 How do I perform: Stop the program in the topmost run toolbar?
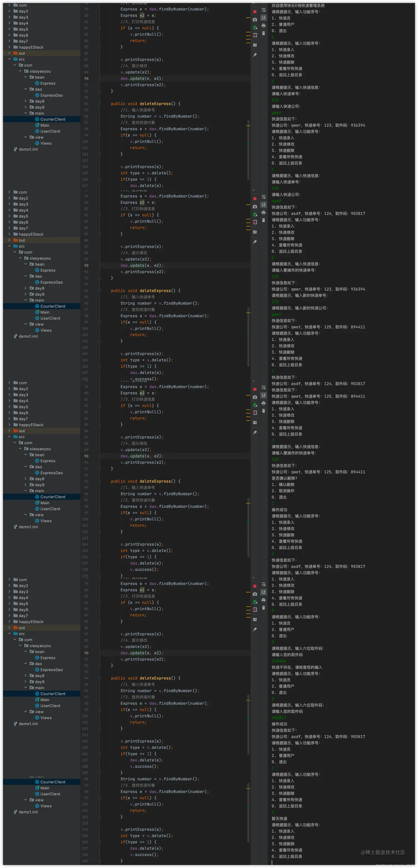pyautogui.click(x=255, y=12)
